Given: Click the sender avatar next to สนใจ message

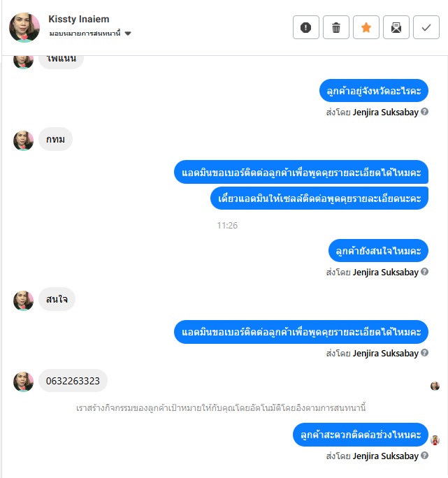Looking at the screenshot, I should coord(23,300).
